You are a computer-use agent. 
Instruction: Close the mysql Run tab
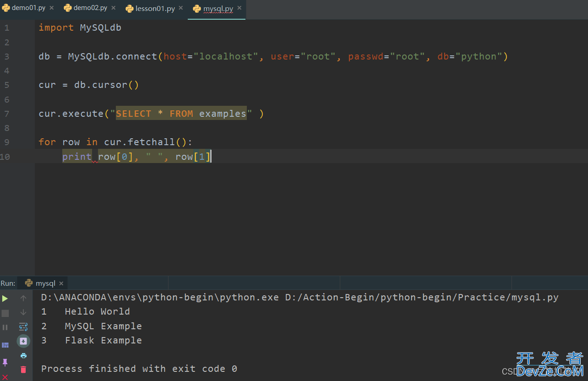[x=61, y=283]
